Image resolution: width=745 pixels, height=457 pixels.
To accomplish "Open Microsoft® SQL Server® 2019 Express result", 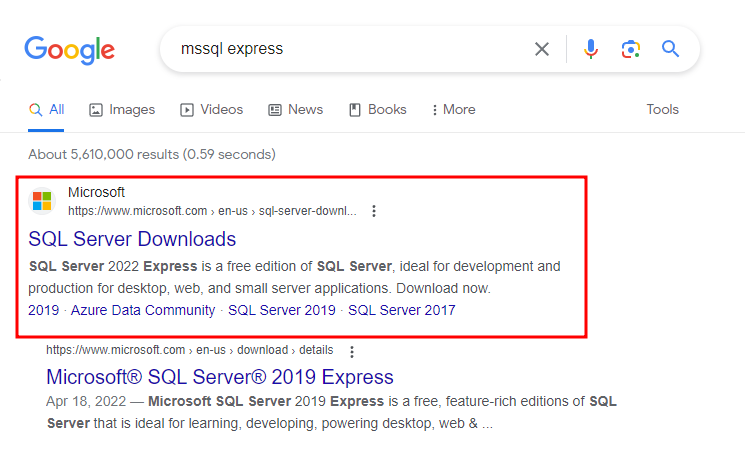I will coord(220,377).
